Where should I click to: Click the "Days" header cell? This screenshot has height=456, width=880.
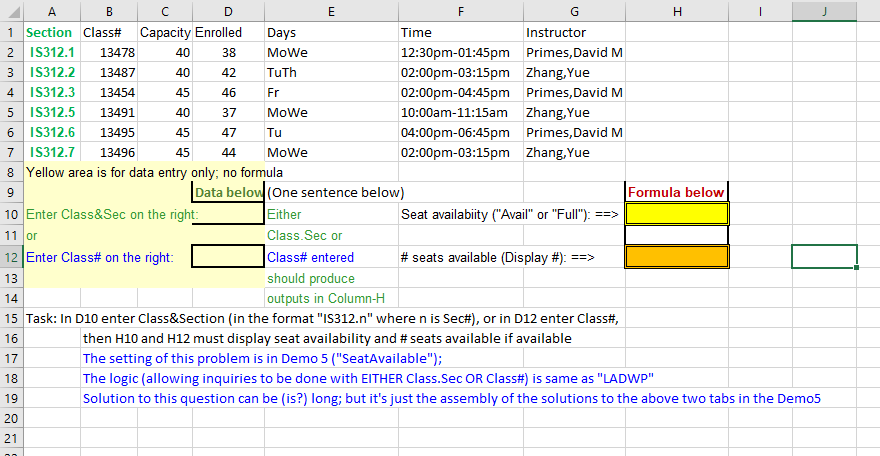coord(331,32)
